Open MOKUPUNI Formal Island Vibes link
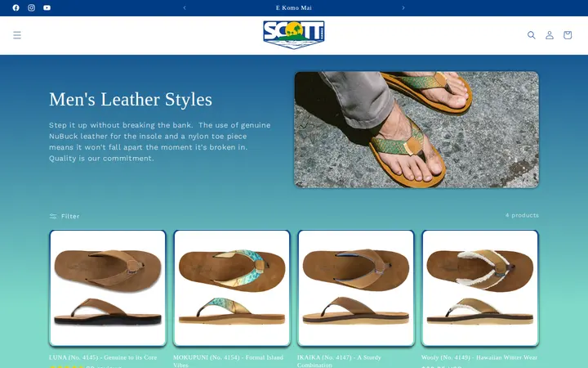 click(x=229, y=361)
